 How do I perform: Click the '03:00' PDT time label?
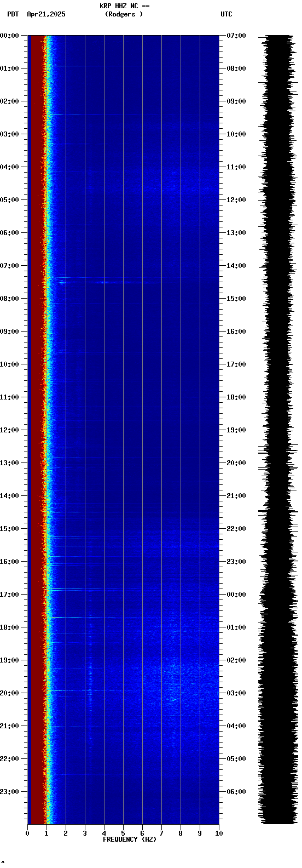click(x=9, y=134)
